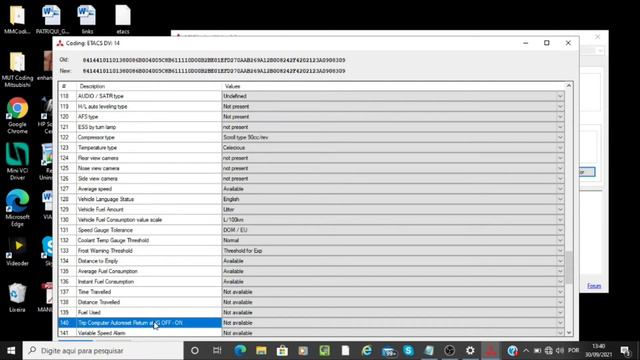Open Internet Explorer from the taskbar

pyautogui.click(x=367, y=351)
